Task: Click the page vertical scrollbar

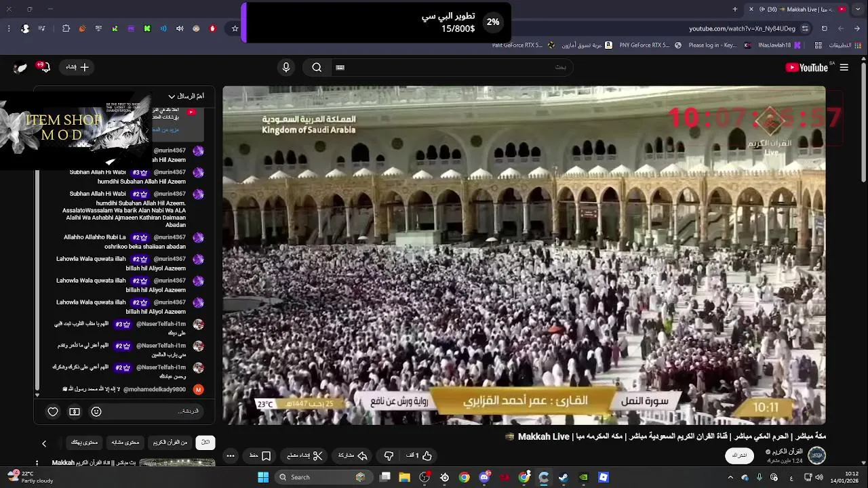Action: pos(863,122)
